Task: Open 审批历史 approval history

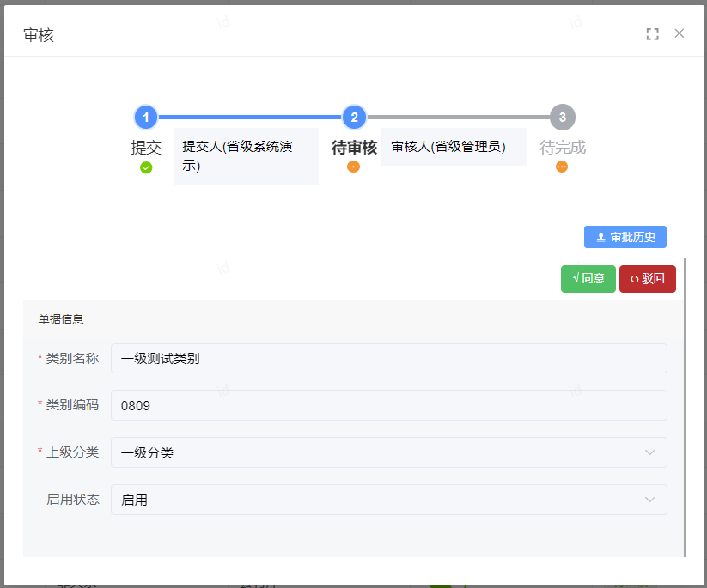Action: pos(625,237)
